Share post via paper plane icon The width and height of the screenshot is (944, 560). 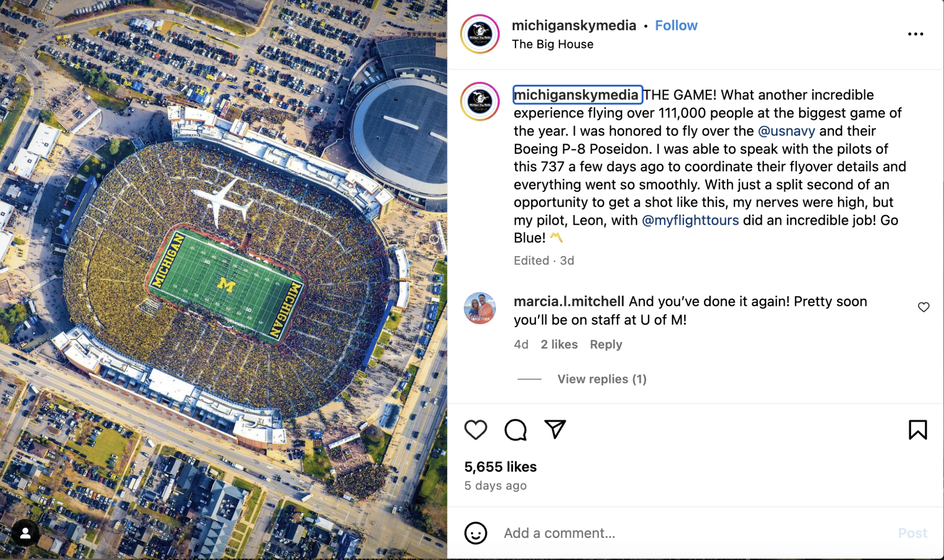555,429
